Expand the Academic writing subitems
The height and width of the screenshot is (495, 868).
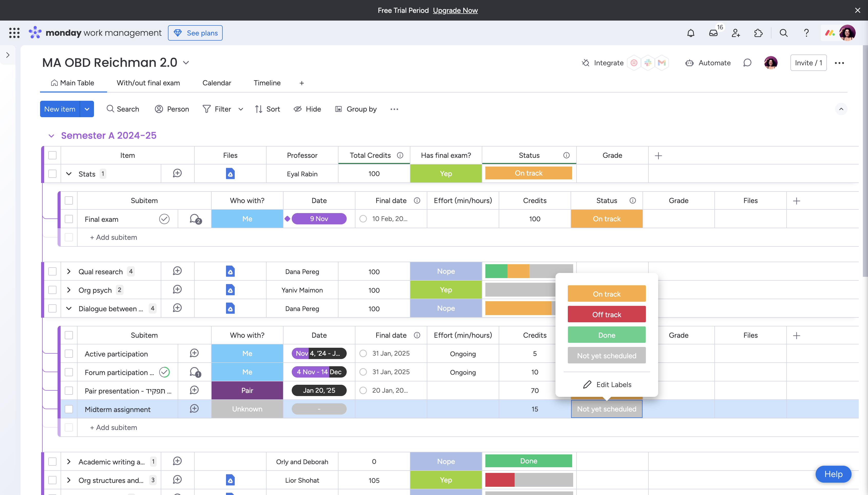(69, 461)
